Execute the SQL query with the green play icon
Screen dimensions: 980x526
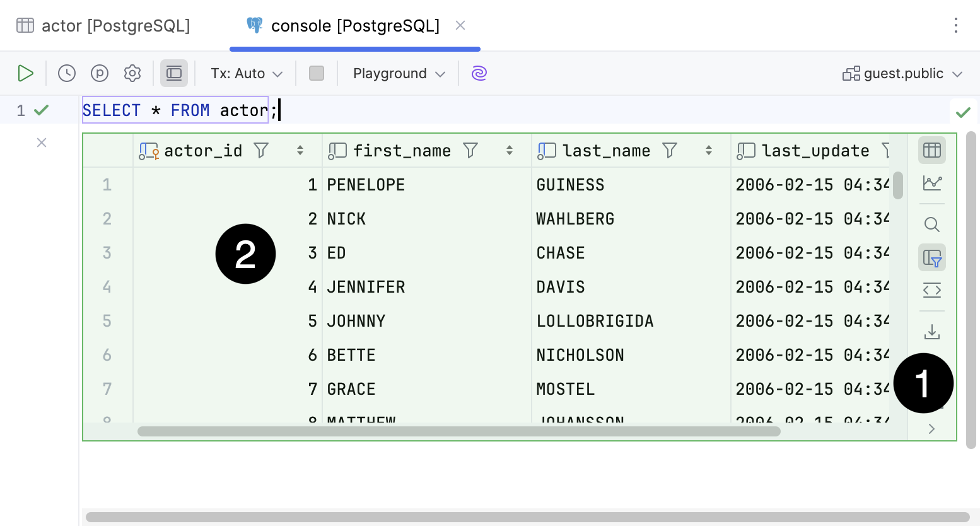coord(26,73)
